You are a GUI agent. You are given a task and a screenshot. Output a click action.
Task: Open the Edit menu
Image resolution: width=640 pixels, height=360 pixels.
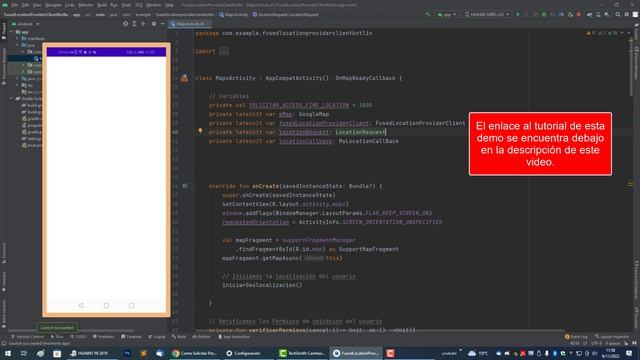pyautogui.click(x=25, y=5)
